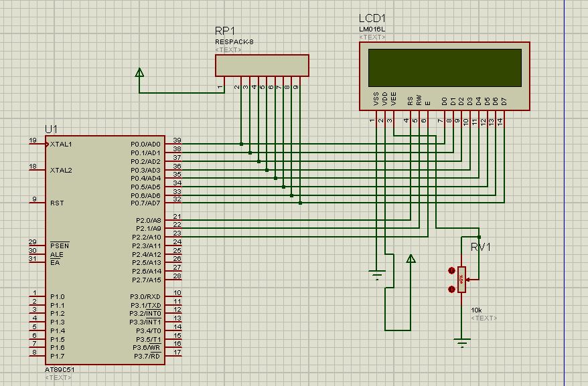Click the RP1 reference label
The height and width of the screenshot is (386, 588).
point(225,31)
